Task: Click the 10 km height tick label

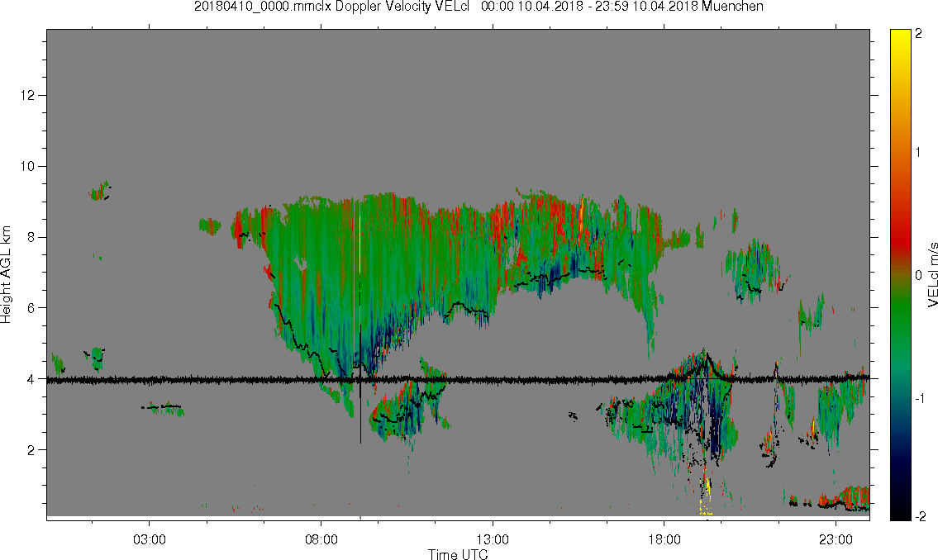Action: point(27,166)
